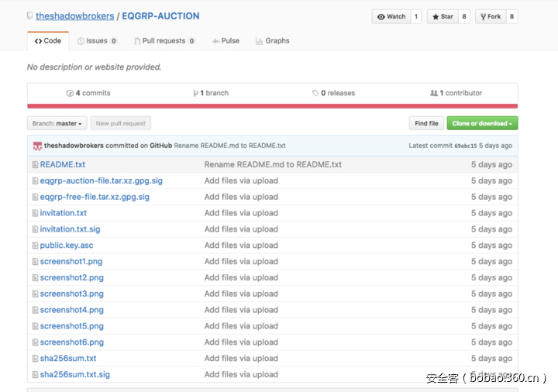
Task: Open screenshot3.png file
Action: pyautogui.click(x=72, y=294)
